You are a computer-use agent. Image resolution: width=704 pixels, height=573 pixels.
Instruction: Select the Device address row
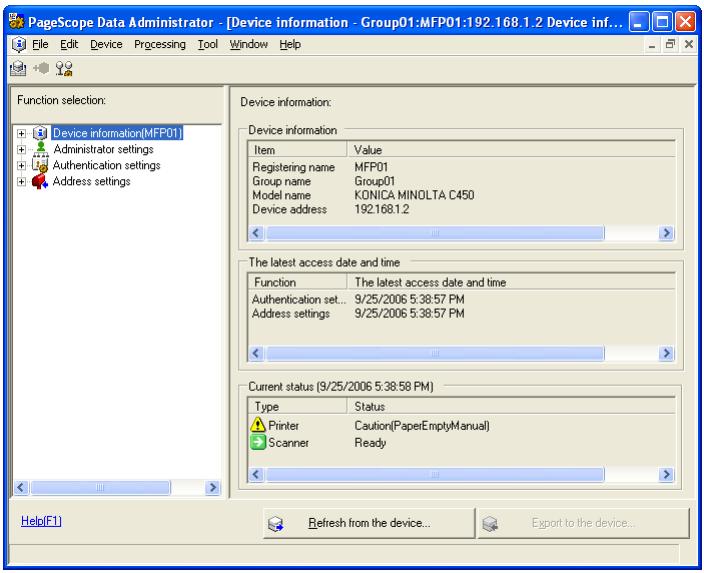462,209
